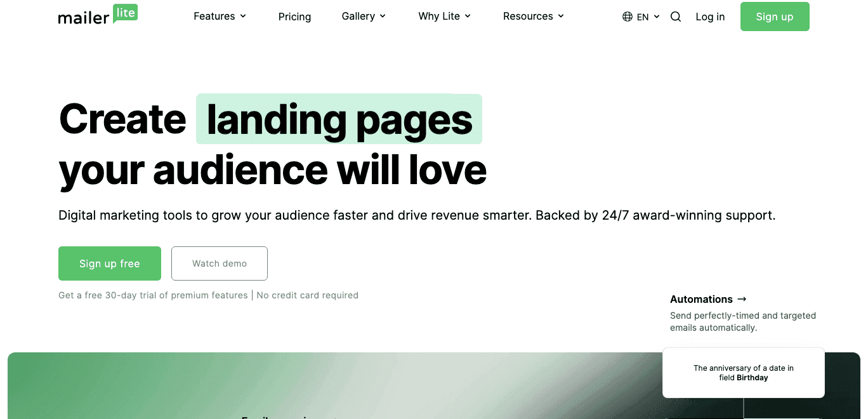Click the globe language icon

(628, 17)
